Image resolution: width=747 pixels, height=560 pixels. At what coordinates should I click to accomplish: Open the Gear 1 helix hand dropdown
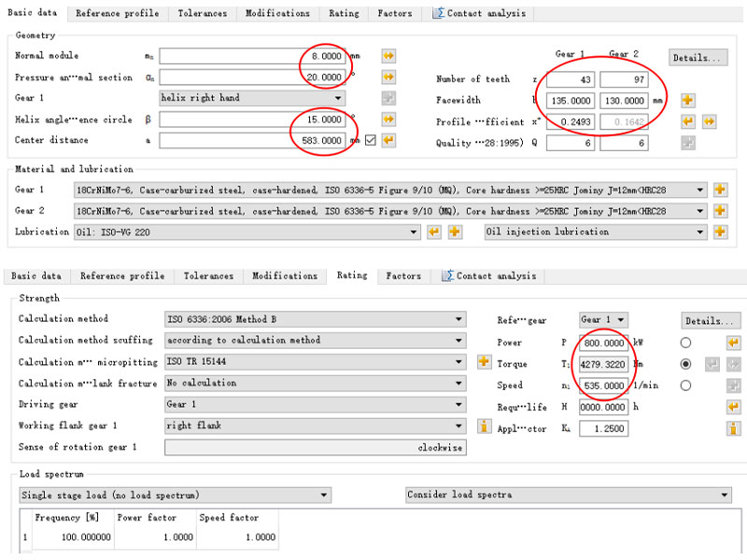click(252, 98)
